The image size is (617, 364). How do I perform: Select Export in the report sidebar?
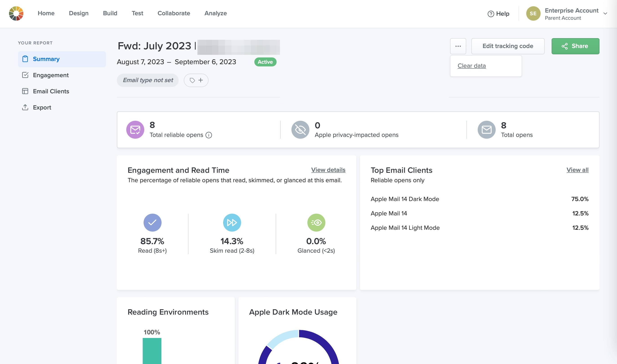[42, 107]
